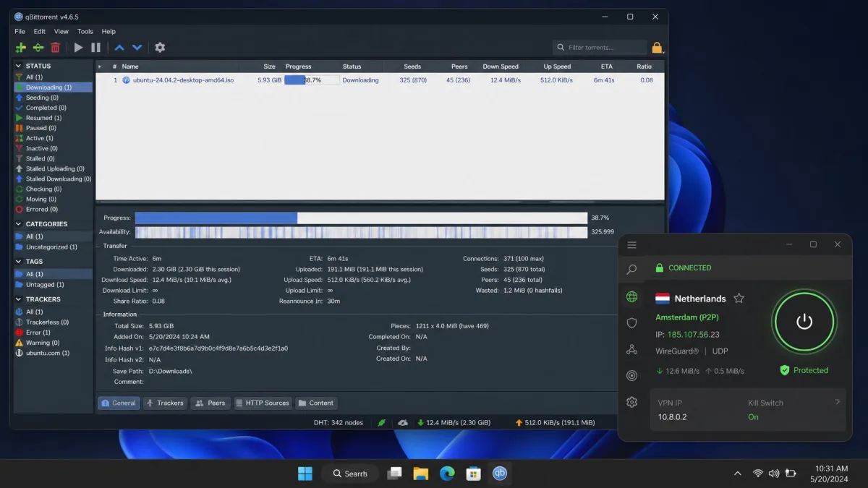Select the Untagged (1) tag filter

53,284
